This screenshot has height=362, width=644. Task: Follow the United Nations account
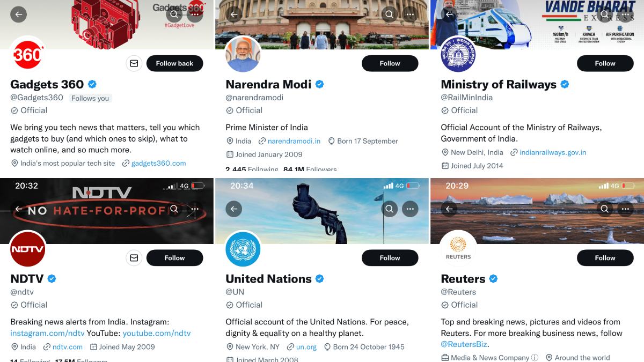[390, 258]
